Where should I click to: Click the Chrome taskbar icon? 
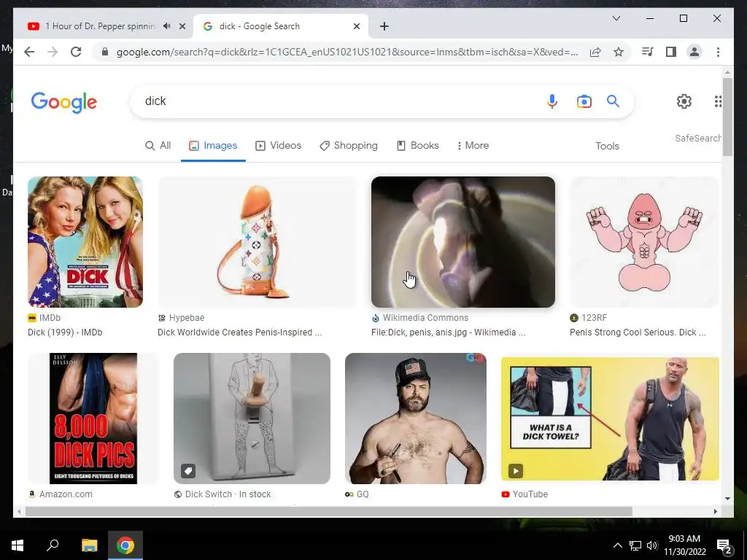coord(125,545)
